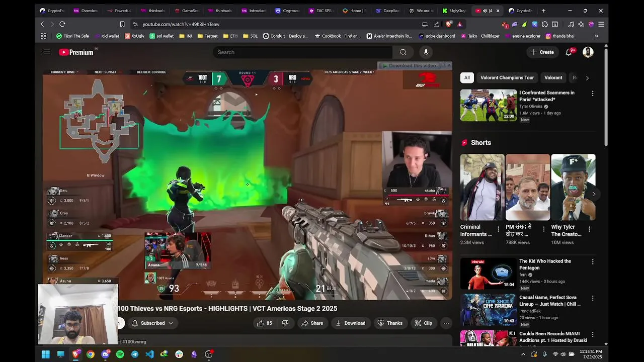The width and height of the screenshot is (644, 362).
Task: Show more Shorts with right arrow
Action: pyautogui.click(x=594, y=194)
